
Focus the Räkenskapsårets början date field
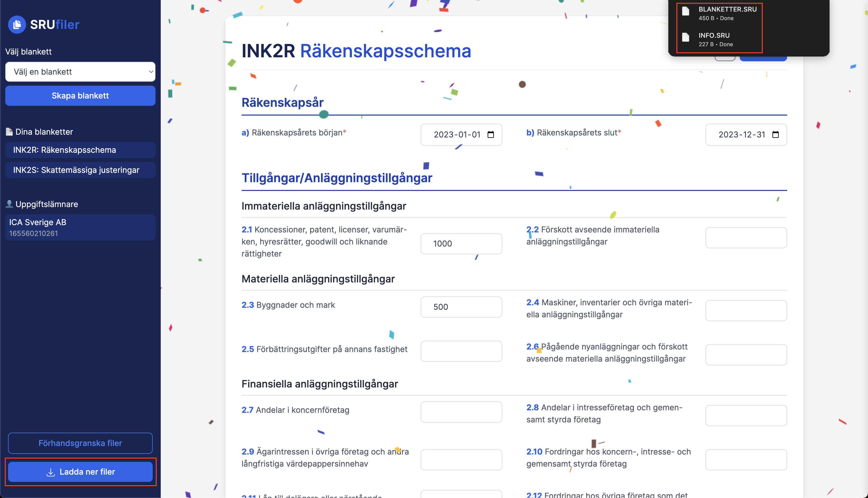[x=461, y=134]
